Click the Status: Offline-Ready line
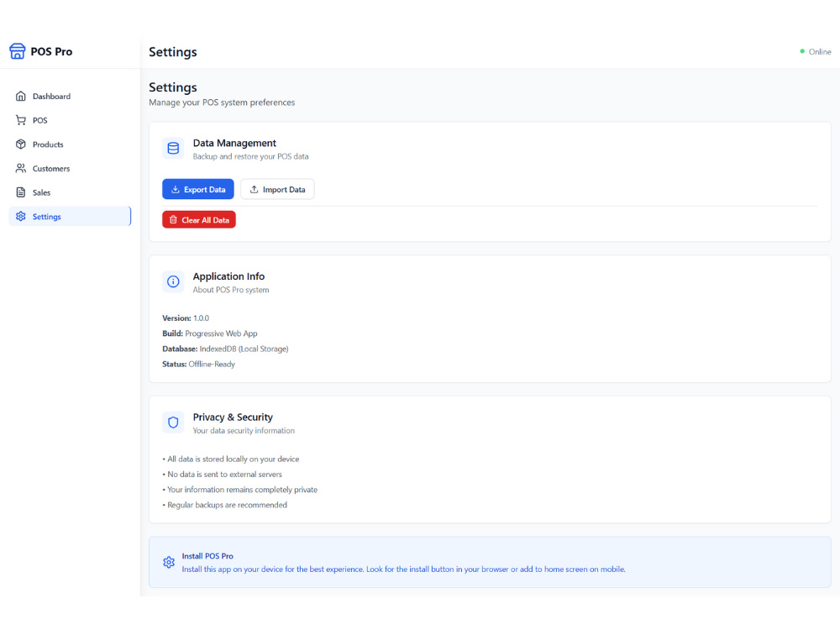 click(x=199, y=365)
